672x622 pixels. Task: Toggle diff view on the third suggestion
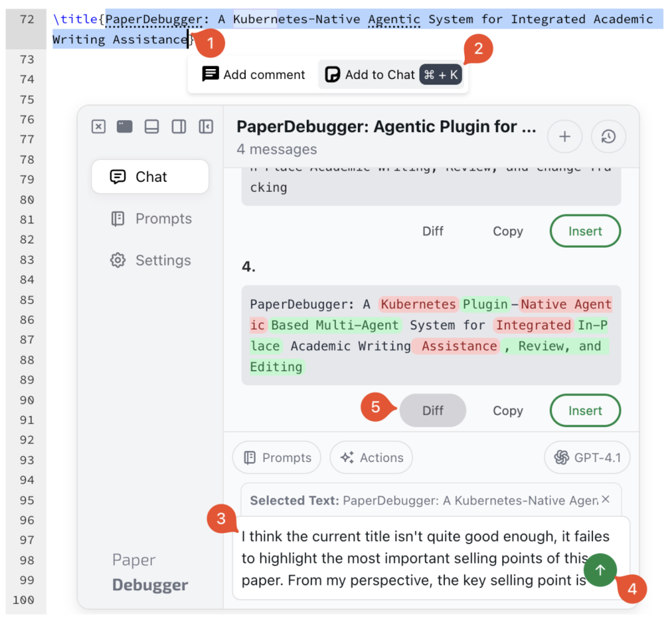point(432,231)
